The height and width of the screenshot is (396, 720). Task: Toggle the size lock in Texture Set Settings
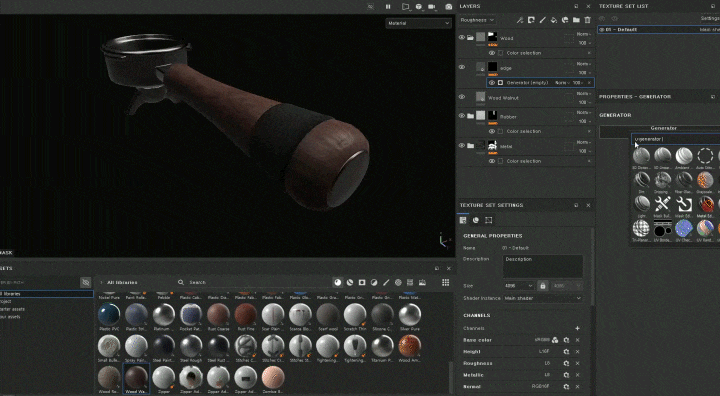[542, 286]
